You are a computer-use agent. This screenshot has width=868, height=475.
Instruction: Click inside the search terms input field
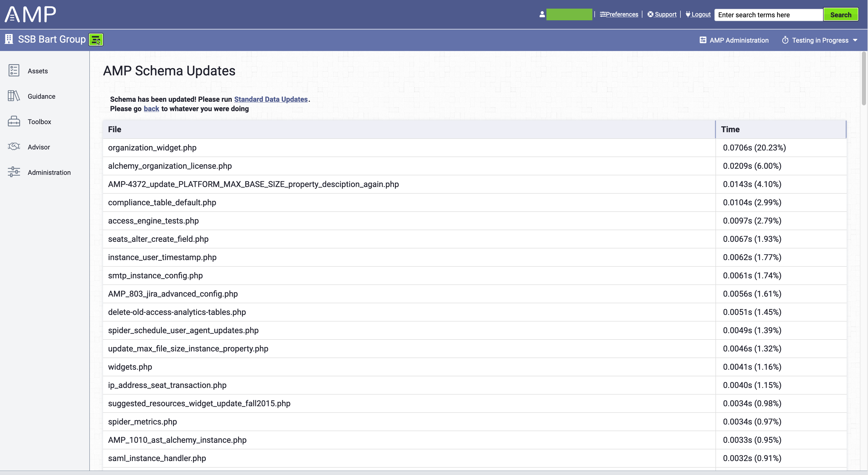(x=768, y=14)
